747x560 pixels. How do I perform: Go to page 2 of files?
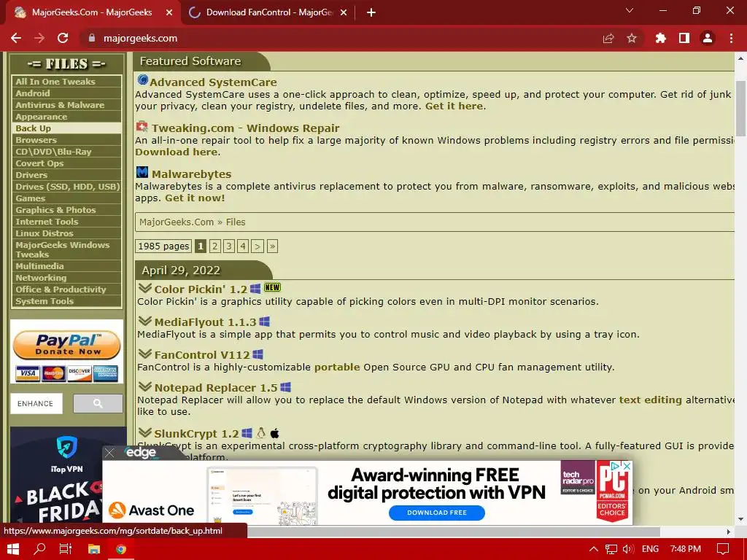click(x=215, y=246)
